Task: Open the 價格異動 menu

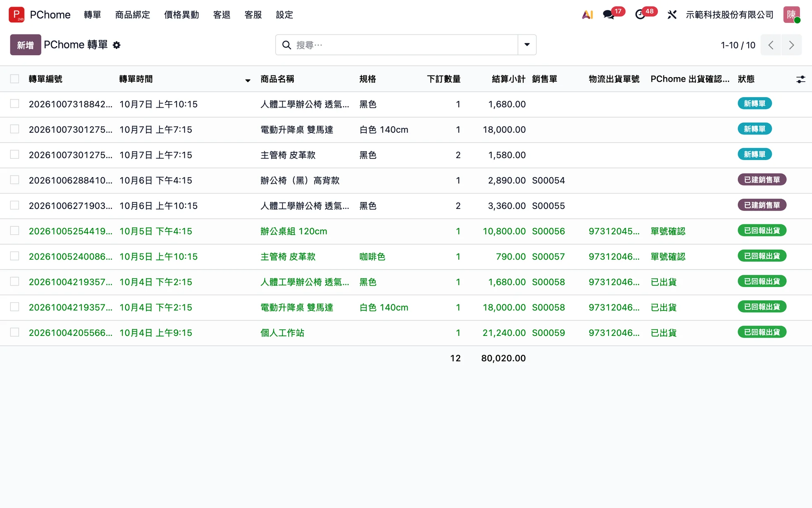Action: [181, 15]
